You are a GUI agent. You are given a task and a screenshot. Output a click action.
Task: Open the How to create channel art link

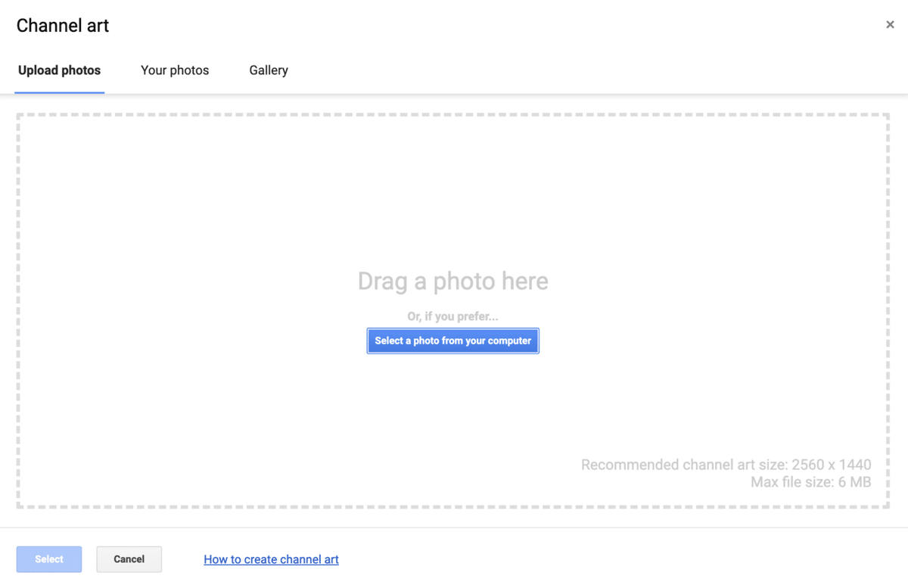click(271, 559)
